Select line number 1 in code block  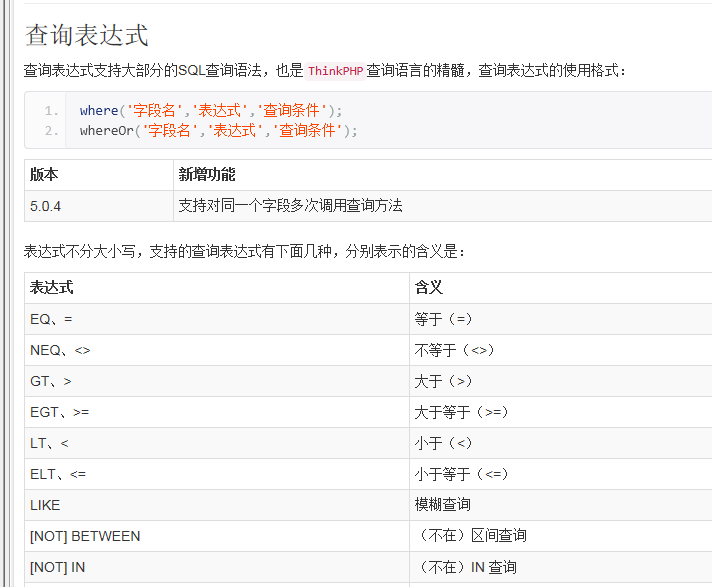click(x=51, y=111)
